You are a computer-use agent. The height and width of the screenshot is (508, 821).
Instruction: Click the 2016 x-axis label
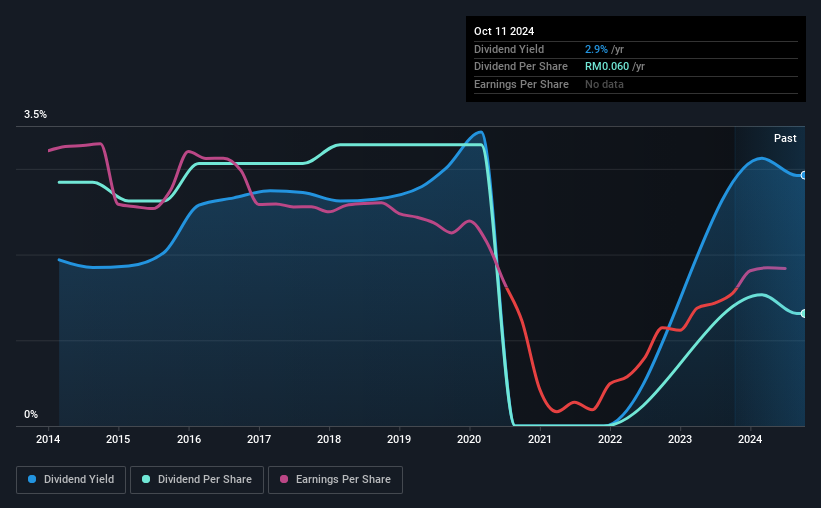point(189,439)
